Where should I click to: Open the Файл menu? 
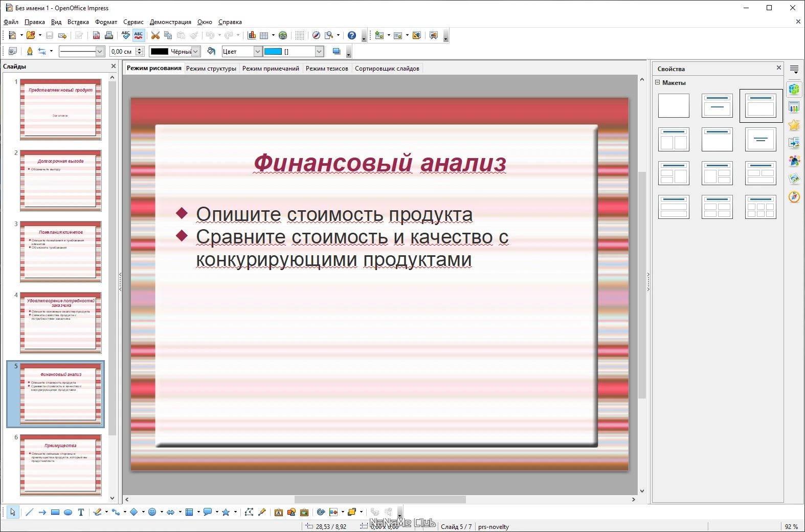click(x=11, y=22)
